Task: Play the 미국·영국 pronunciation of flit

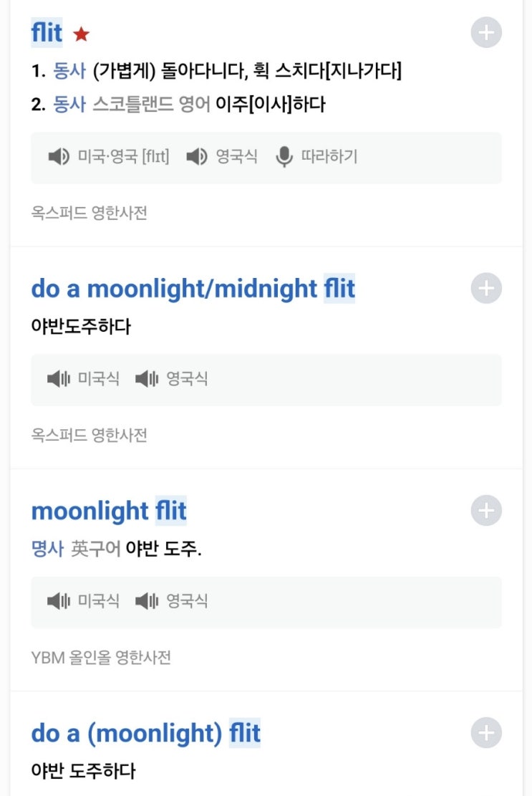Action: (59, 157)
